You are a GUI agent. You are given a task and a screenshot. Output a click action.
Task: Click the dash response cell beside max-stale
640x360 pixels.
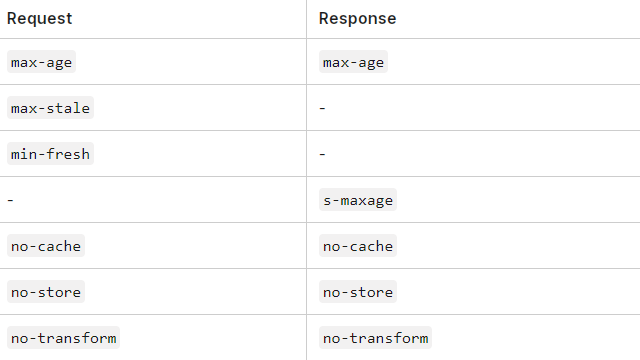[x=322, y=108]
